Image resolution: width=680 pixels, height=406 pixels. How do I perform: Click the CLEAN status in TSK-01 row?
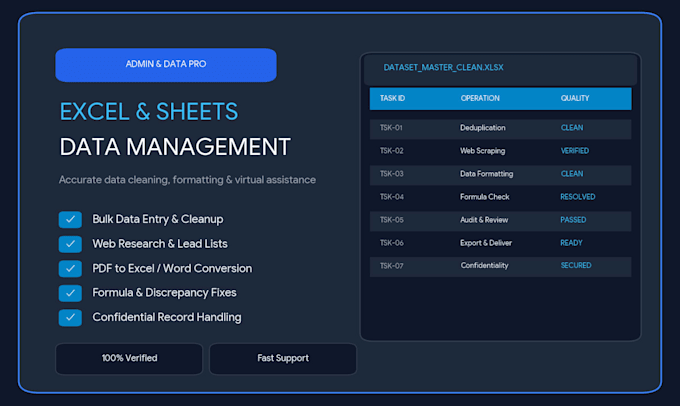tap(572, 128)
